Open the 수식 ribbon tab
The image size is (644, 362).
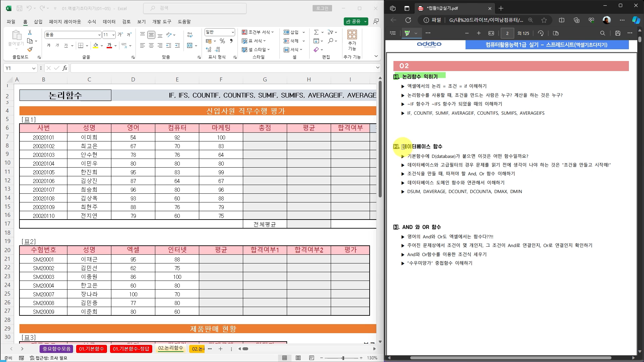click(92, 21)
